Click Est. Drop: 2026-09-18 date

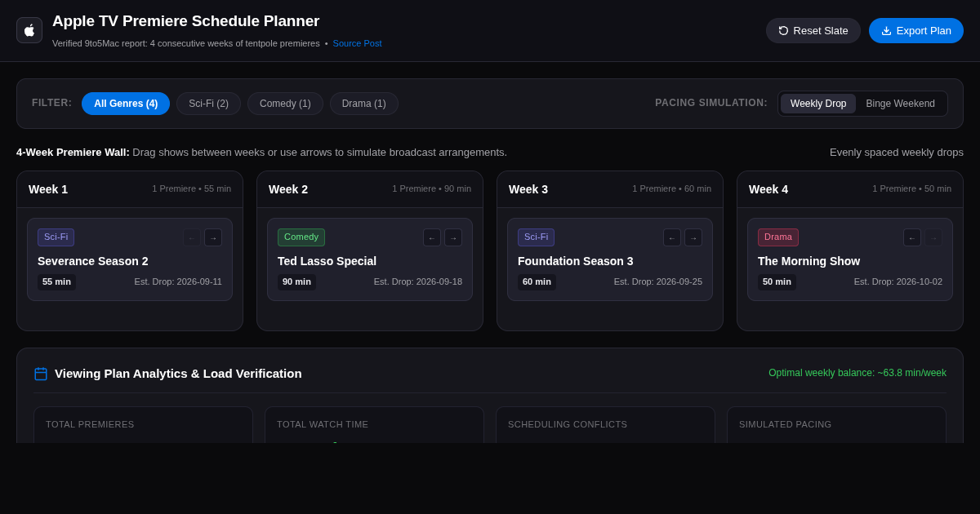coord(418,281)
